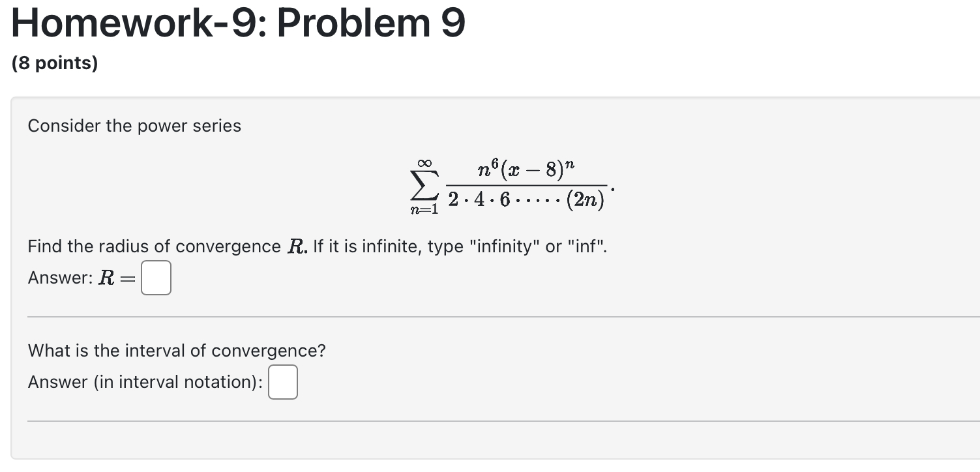Click the n^6 term in the numerator
The height and width of the screenshot is (472, 980).
[487, 171]
